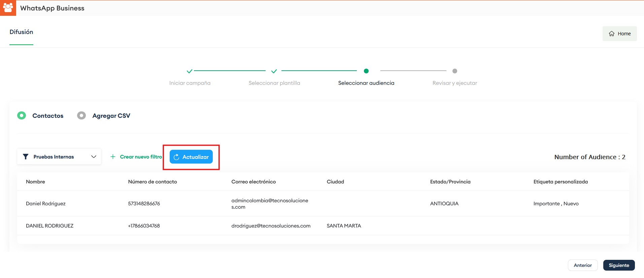Click the Crear nuevo filtro link
This screenshot has width=644, height=278.
[x=141, y=157]
